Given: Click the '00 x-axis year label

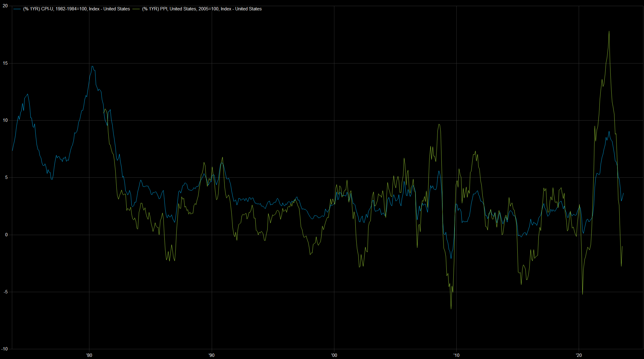Looking at the screenshot, I should (334, 355).
